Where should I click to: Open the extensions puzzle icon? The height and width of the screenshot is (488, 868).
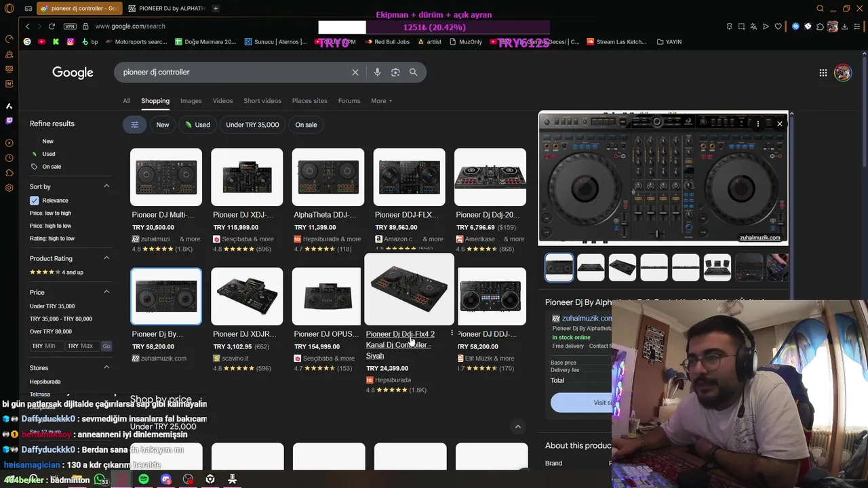820,26
